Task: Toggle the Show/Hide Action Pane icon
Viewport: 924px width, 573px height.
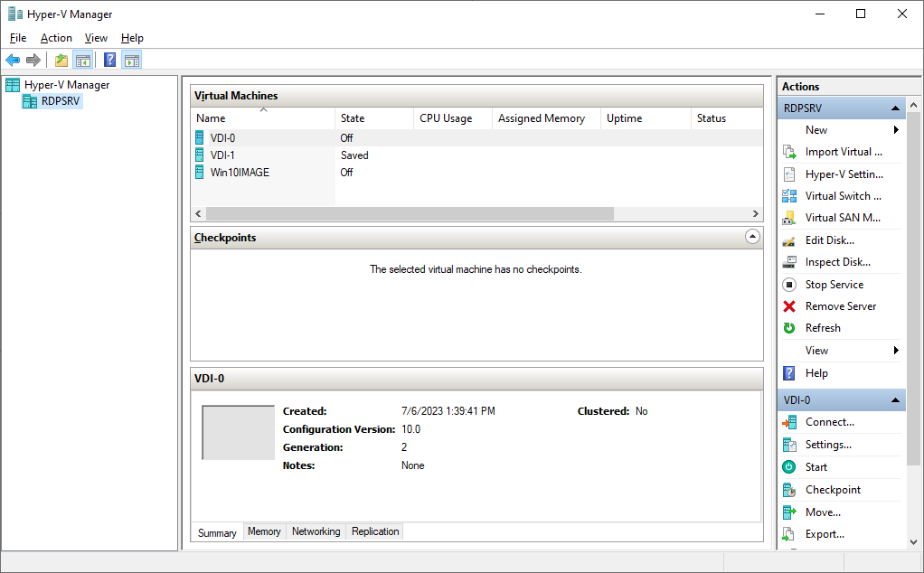Action: (132, 60)
